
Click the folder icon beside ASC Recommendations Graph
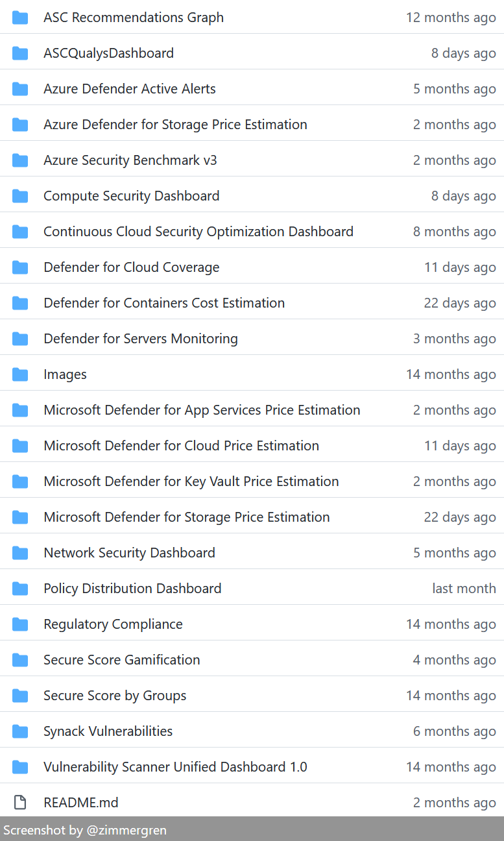tap(20, 18)
